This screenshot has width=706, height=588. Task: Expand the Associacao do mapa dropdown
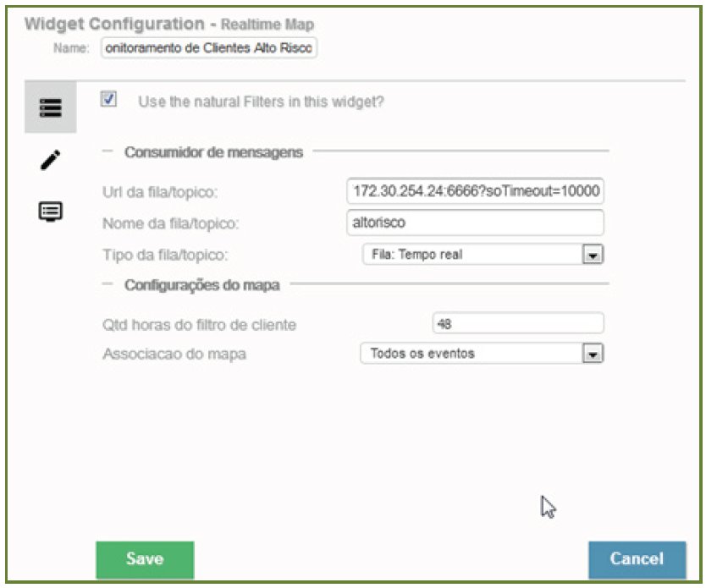pyautogui.click(x=593, y=354)
